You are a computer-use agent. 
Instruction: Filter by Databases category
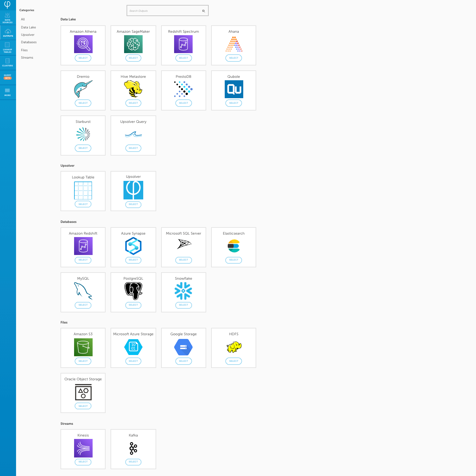(x=29, y=42)
